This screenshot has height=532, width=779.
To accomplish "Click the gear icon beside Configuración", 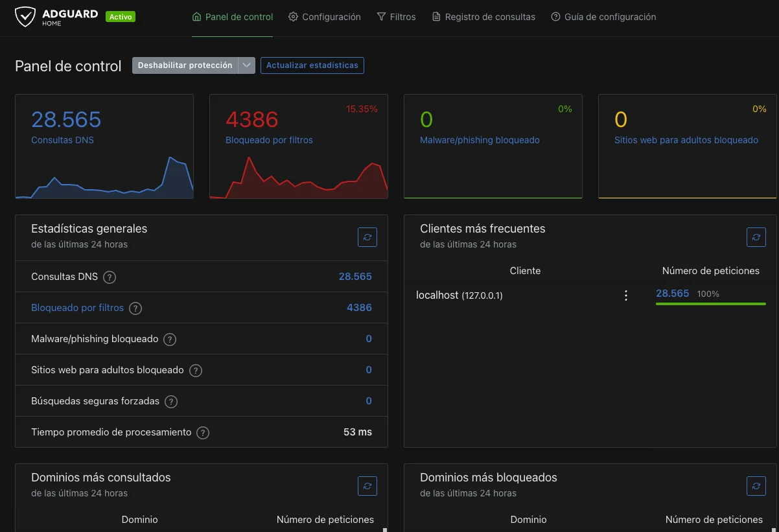I will [x=294, y=17].
